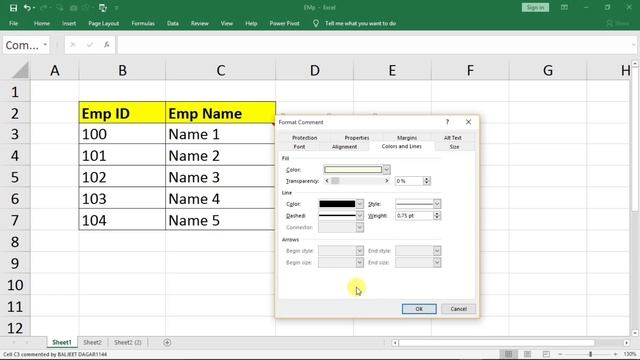The image size is (640, 360).
Task: Open the Review ribbon tab
Action: (200, 24)
